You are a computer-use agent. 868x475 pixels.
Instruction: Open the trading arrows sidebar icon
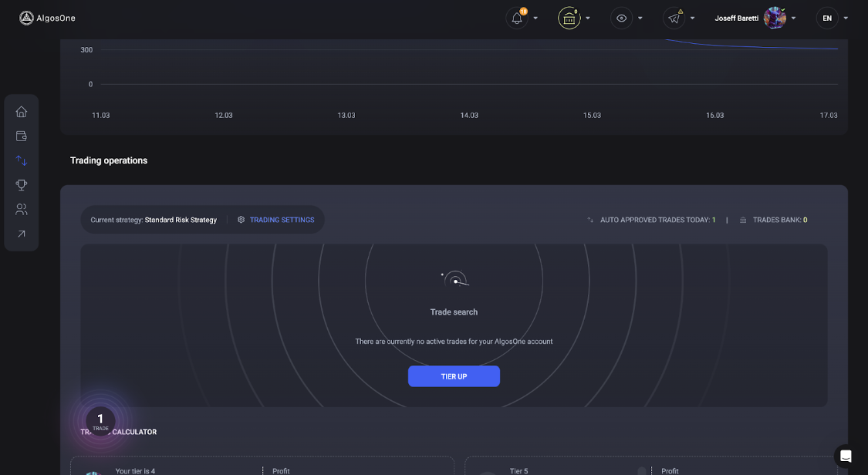click(22, 160)
